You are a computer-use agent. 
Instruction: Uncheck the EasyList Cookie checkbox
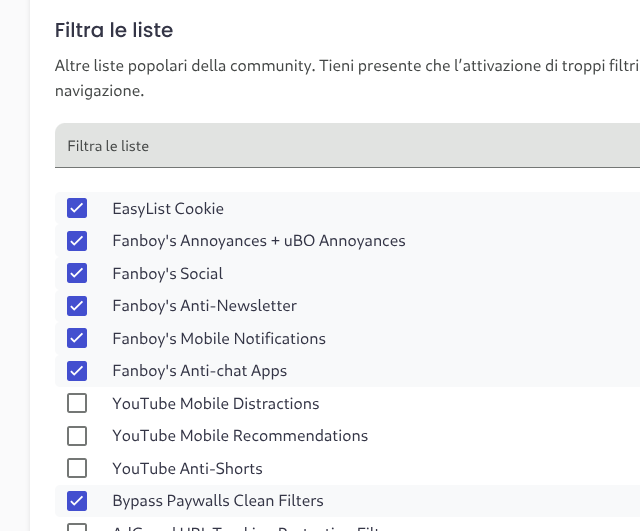pos(77,208)
